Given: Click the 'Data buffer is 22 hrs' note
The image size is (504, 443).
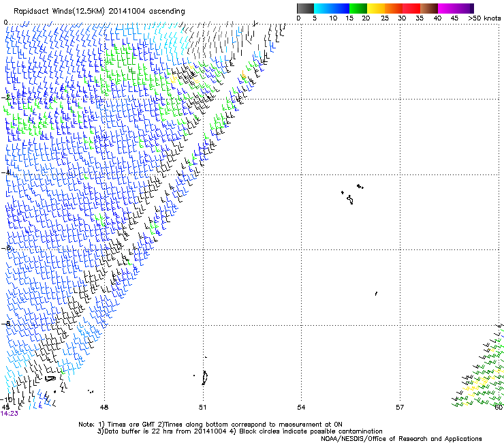Looking at the screenshot, I should pyautogui.click(x=240, y=431).
